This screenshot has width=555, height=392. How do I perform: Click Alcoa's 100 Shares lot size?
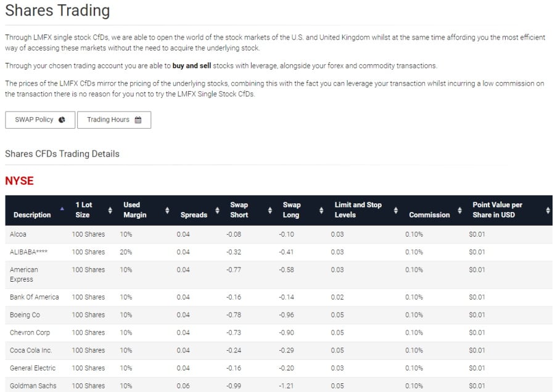[88, 234]
